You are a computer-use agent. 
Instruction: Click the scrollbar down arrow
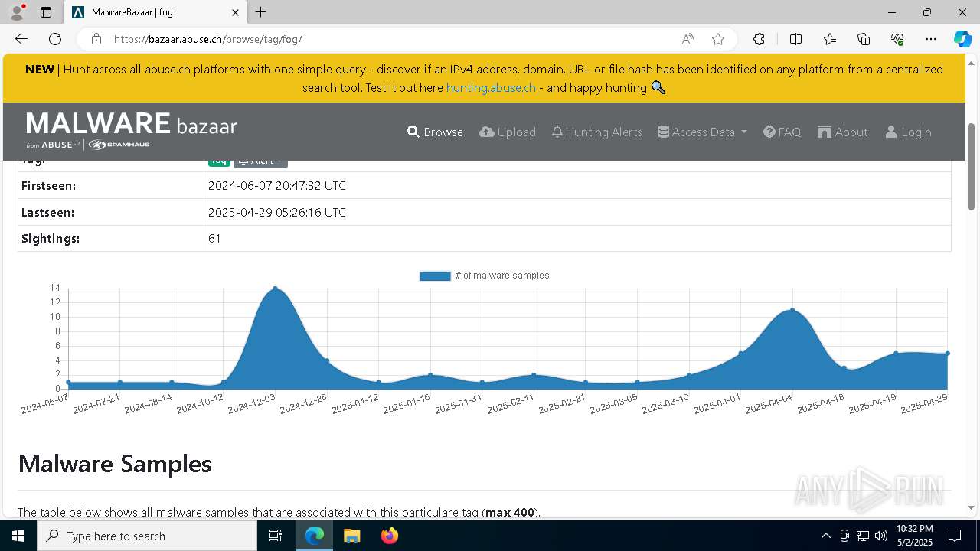pos(972,507)
